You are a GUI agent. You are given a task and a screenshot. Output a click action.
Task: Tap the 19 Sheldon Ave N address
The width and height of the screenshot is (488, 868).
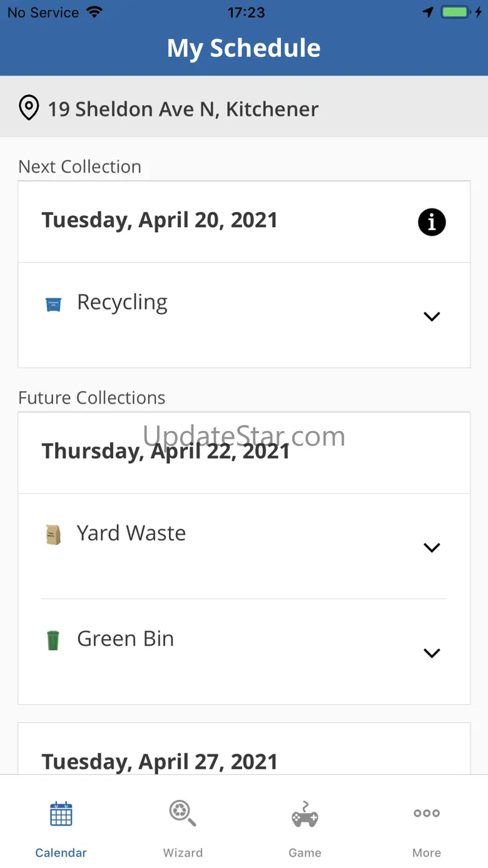pos(183,110)
